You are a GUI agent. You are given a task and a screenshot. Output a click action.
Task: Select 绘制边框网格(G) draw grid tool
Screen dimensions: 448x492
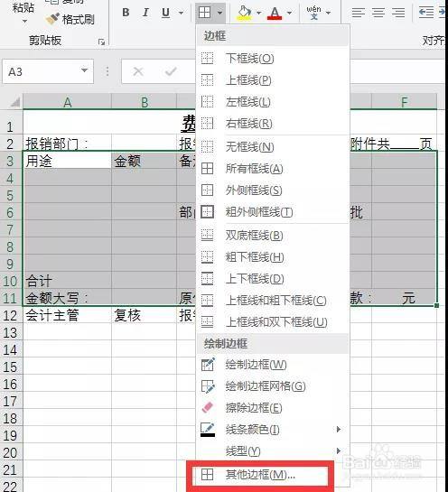tap(273, 386)
